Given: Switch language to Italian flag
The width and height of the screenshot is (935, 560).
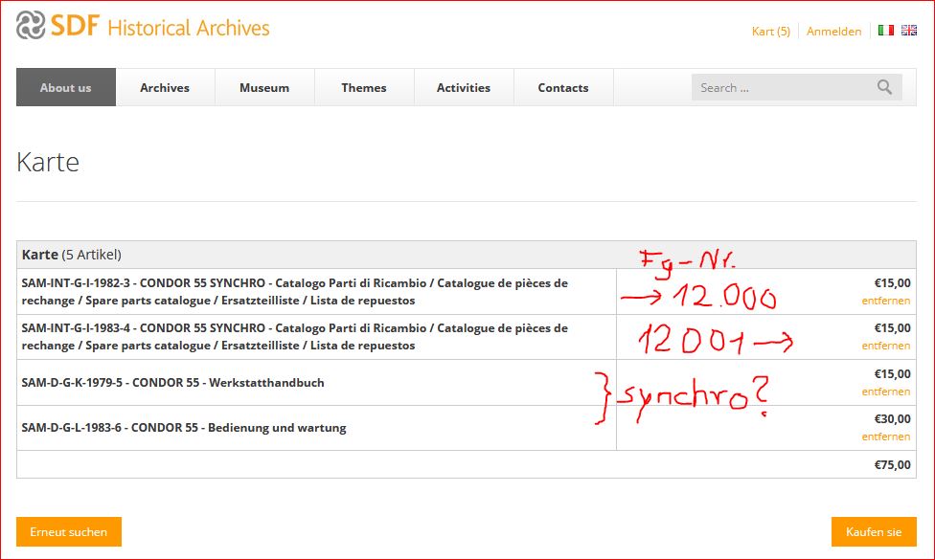Looking at the screenshot, I should [885, 31].
